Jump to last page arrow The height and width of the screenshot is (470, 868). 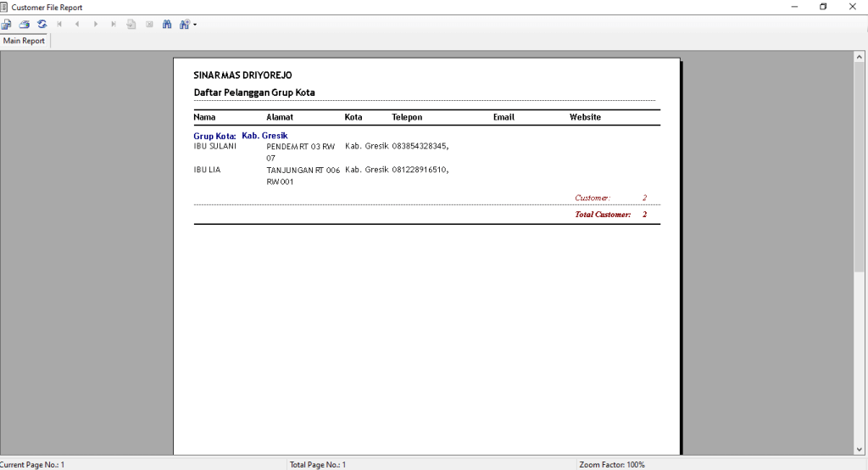click(114, 25)
